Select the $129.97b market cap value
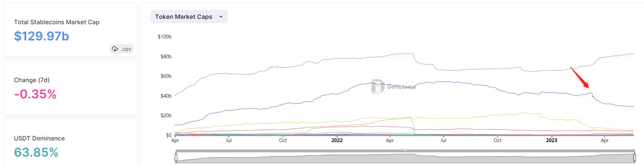Image resolution: width=644 pixels, height=165 pixels. pos(41,36)
